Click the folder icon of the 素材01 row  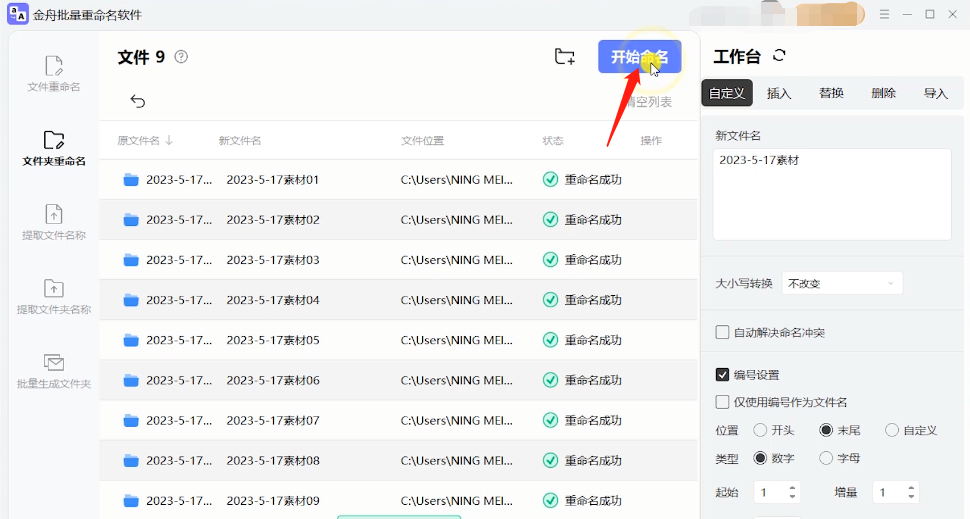pos(131,180)
